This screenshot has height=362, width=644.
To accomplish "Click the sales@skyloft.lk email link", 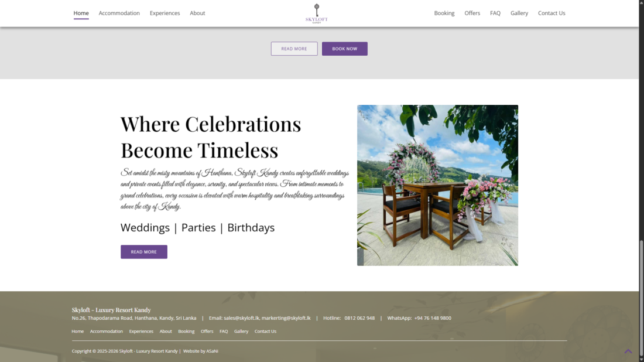I will click(x=241, y=318).
